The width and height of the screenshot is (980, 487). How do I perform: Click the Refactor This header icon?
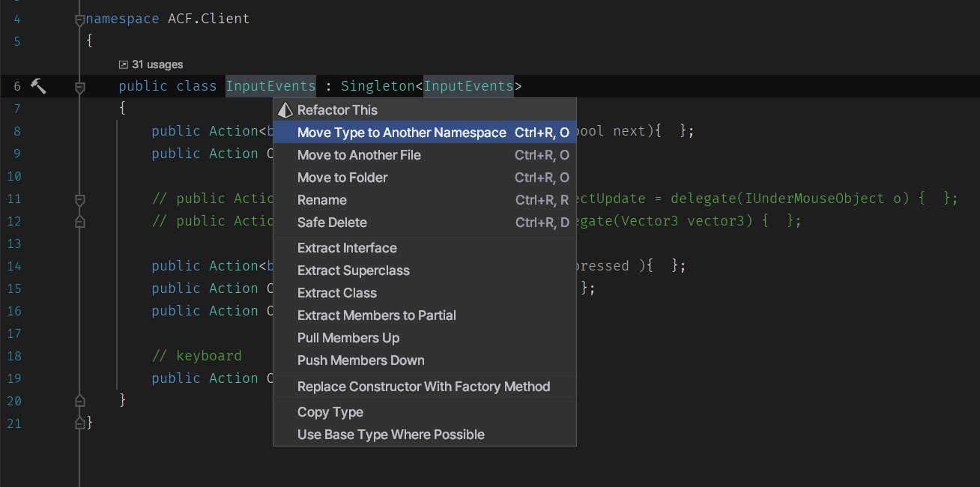pyautogui.click(x=285, y=110)
